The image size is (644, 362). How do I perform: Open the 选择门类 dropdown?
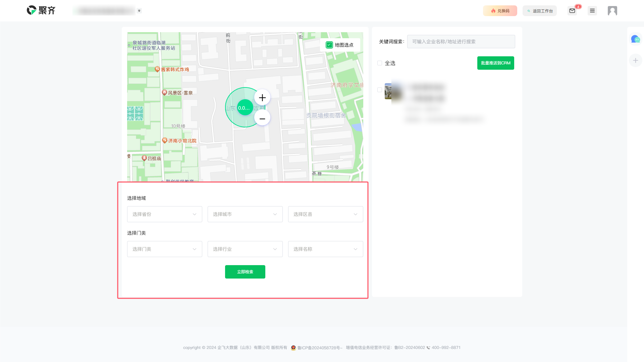(x=164, y=249)
